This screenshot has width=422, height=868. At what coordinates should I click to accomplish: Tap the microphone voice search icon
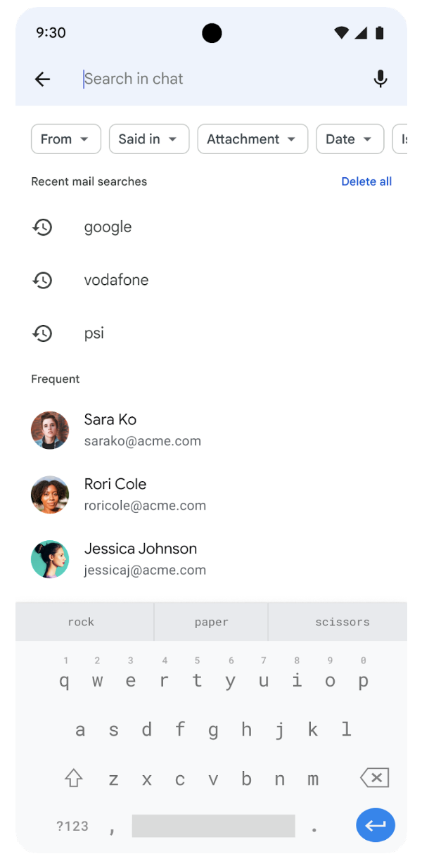pyautogui.click(x=381, y=79)
